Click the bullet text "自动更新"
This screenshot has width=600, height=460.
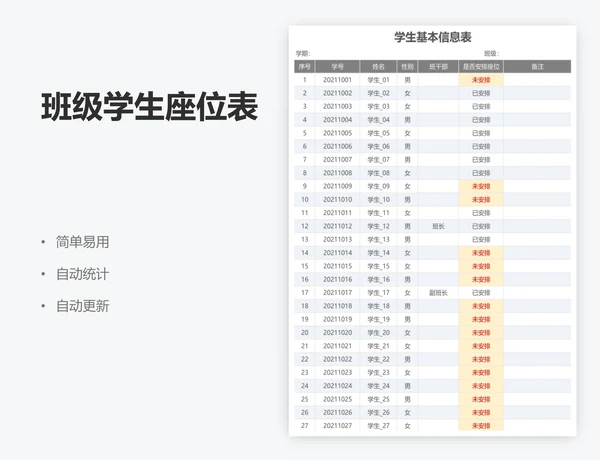83,306
